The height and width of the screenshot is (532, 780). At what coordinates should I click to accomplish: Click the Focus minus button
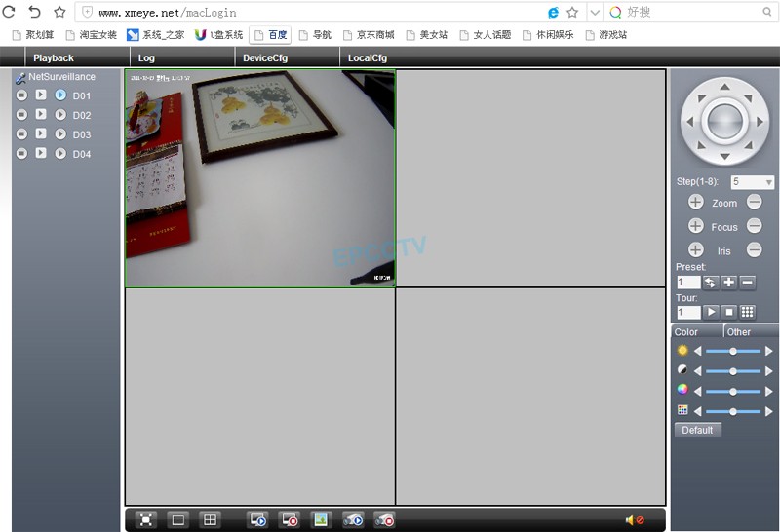754,226
